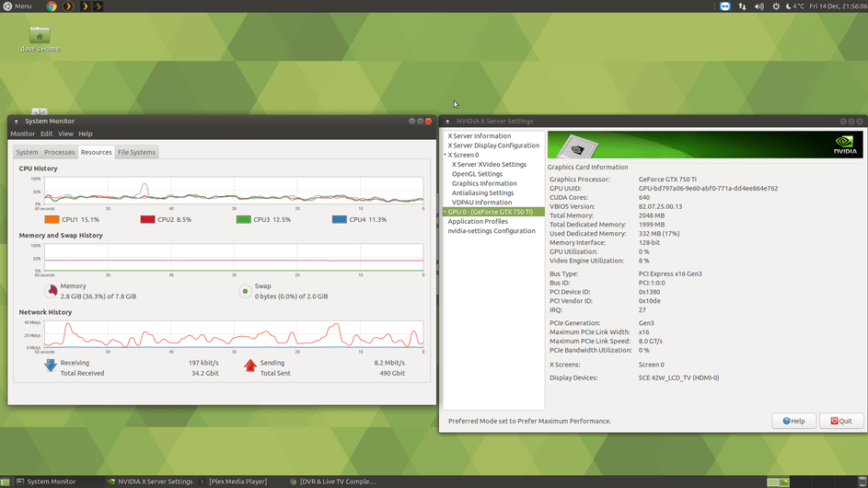Select X Server Display Configuration
The width and height of the screenshot is (868, 488).
tap(493, 145)
